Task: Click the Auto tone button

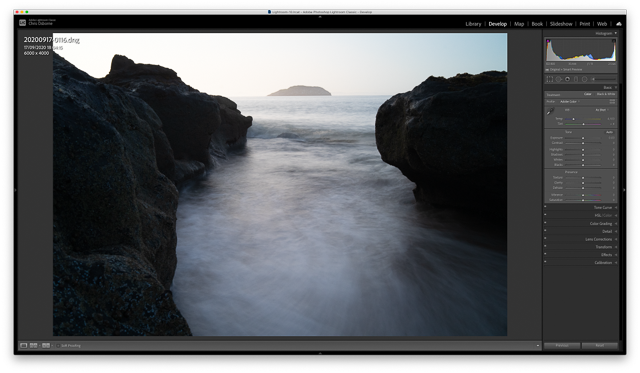Action: point(609,132)
